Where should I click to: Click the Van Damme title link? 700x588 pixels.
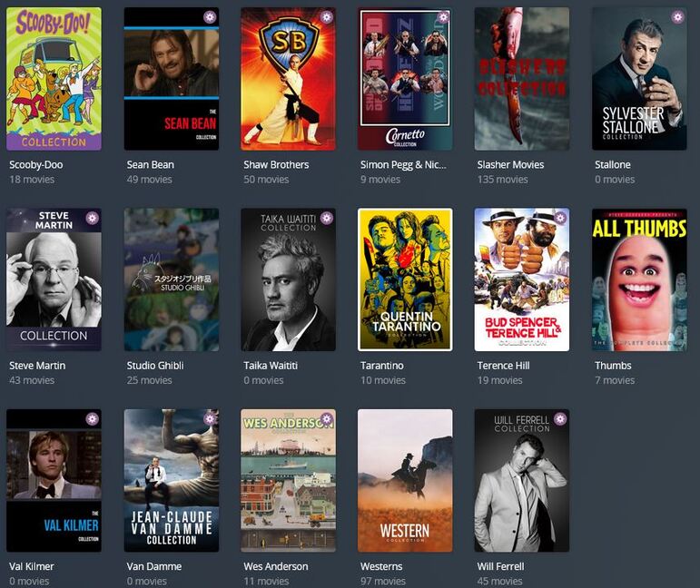(x=154, y=566)
